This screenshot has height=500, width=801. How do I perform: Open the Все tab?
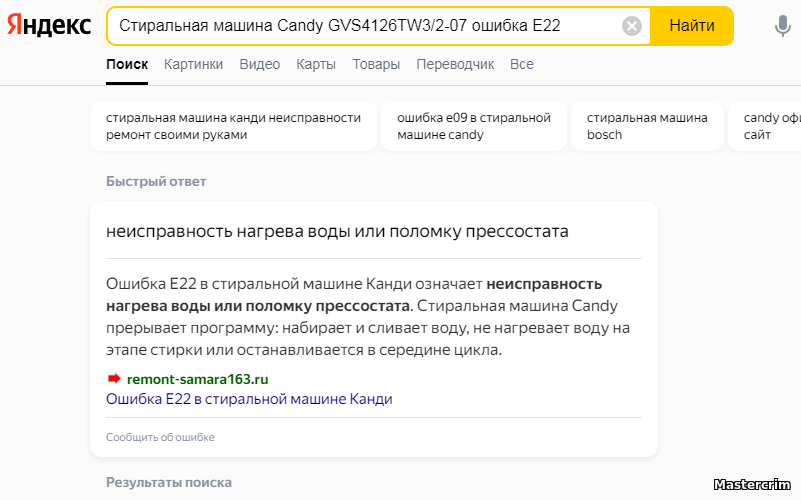(522, 64)
